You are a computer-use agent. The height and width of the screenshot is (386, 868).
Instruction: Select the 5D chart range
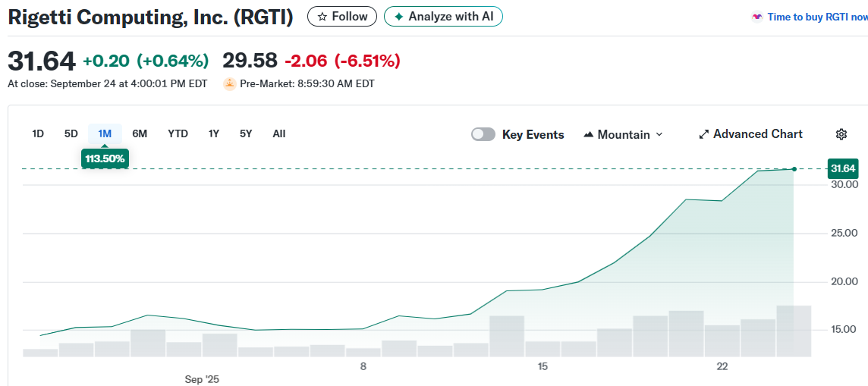[71, 133]
